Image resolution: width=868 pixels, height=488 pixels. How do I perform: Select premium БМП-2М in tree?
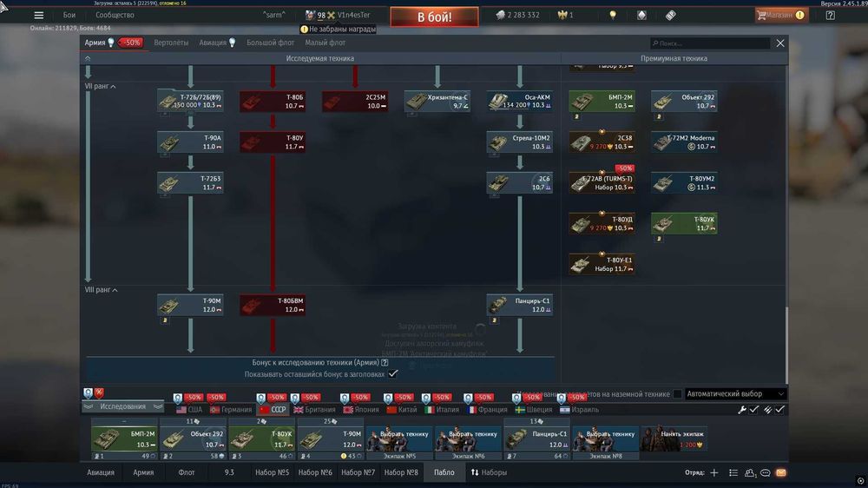click(x=602, y=102)
